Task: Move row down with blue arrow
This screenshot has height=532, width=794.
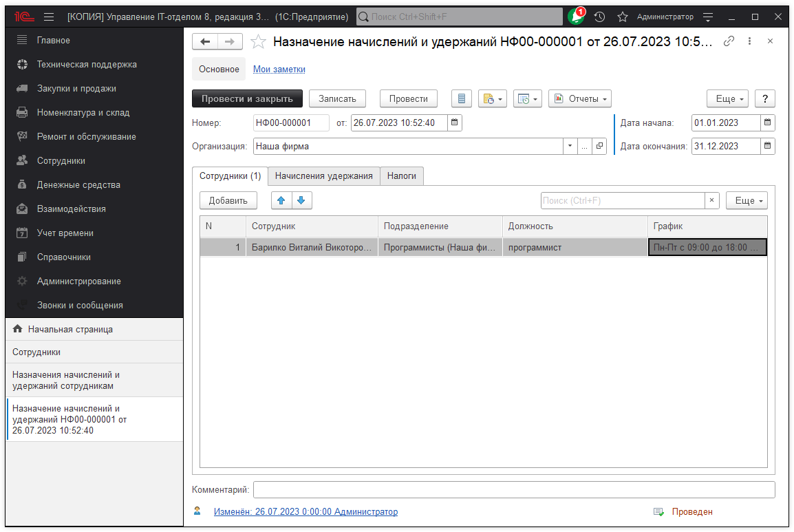Action: (301, 200)
